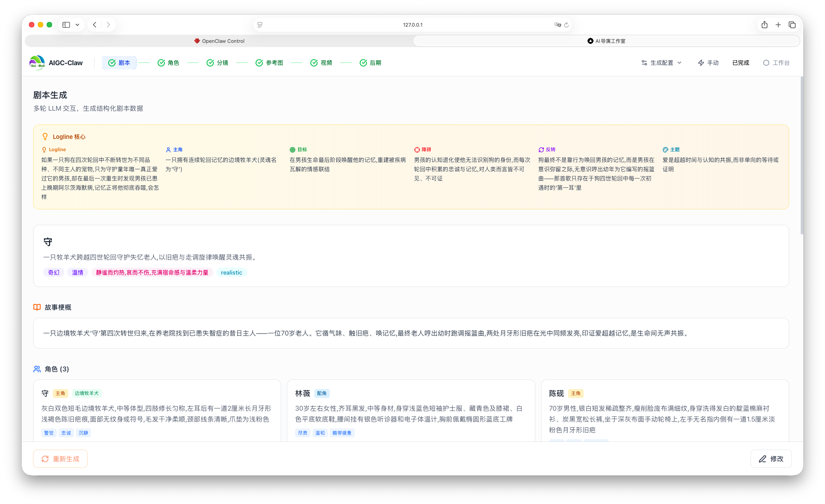825x504 pixels.
Task: Click the translate icon in address bar
Action: [557, 25]
